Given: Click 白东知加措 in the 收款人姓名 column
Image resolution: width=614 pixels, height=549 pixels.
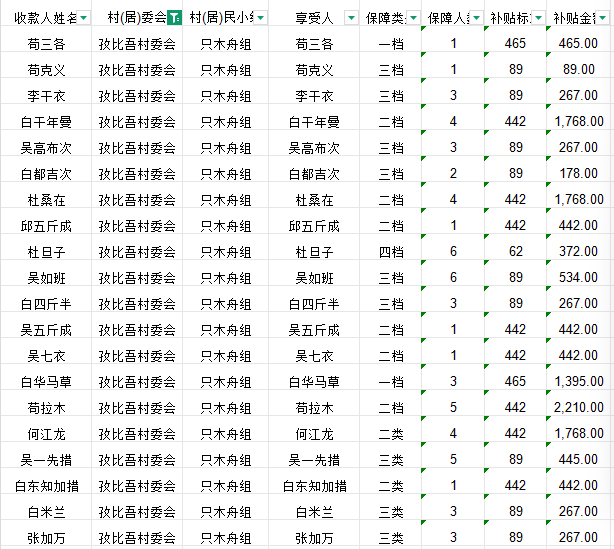Looking at the screenshot, I should click(47, 486).
